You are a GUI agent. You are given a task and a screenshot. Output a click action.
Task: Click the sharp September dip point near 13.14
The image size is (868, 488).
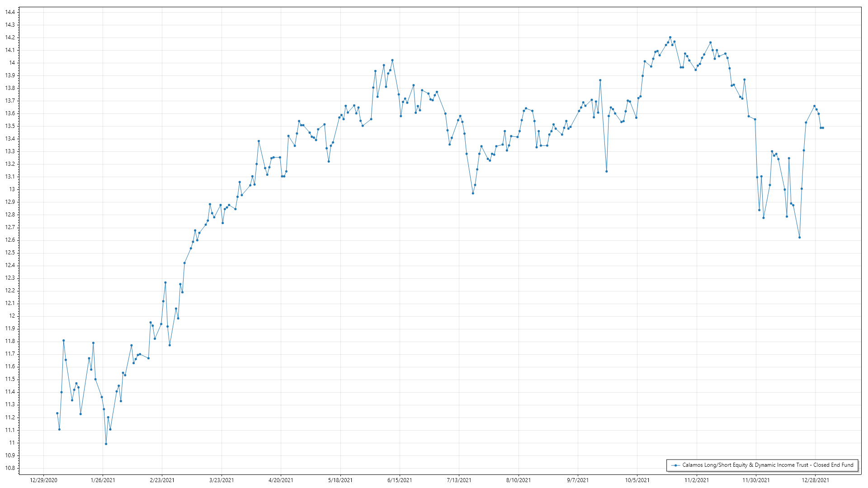[x=606, y=171]
